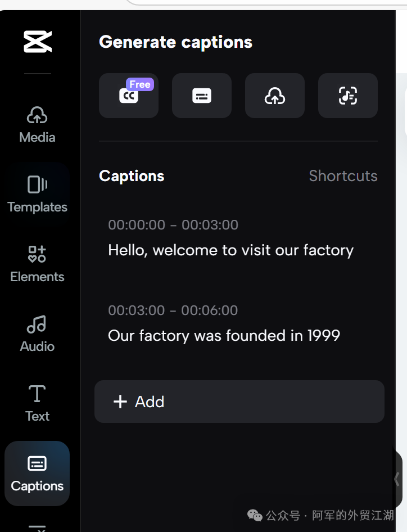Click the first caption's 00:03:00 end time
407x532 pixels.
[x=210, y=225]
